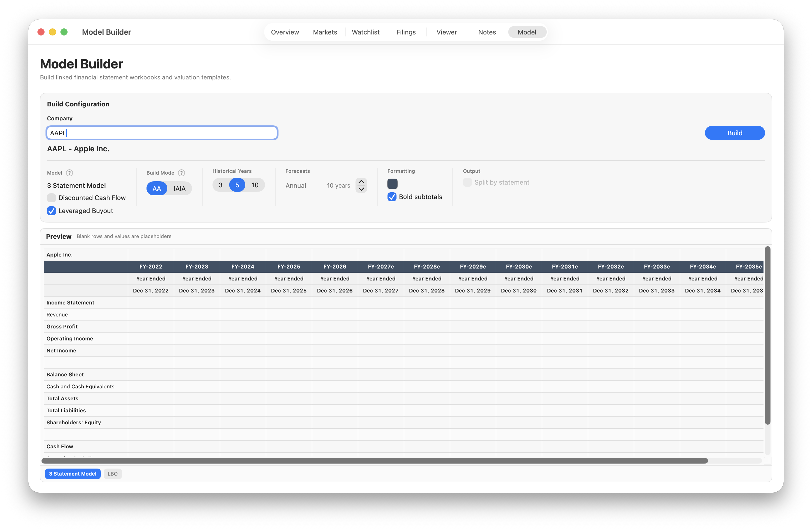Click the Company ticker input field
The width and height of the screenshot is (812, 530).
click(162, 133)
